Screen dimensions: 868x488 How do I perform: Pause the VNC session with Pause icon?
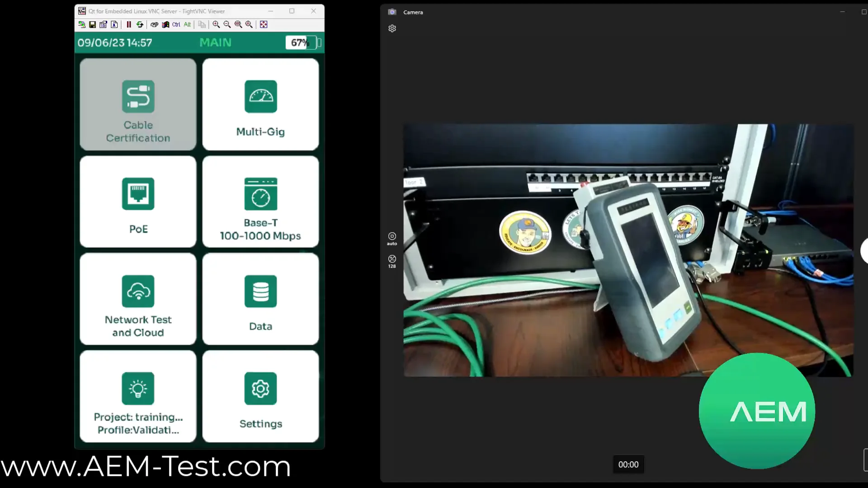pyautogui.click(x=129, y=24)
